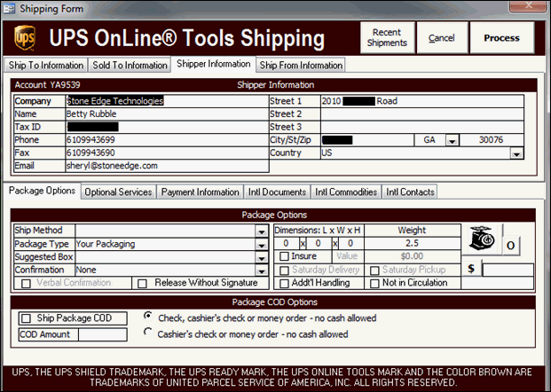Screen dimensions: 551x392
Task: Click the city field in City/St/Zip
Action: tap(367, 140)
